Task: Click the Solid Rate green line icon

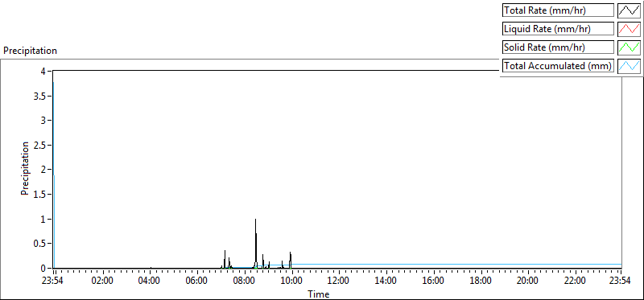Action: 629,47
